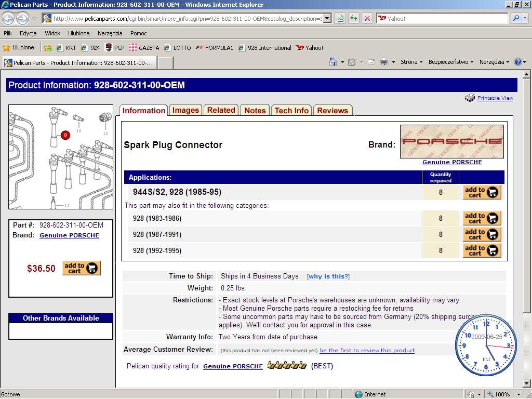Switch to the Reviews tab
Screen dimensions: 532x399
[x=332, y=110]
